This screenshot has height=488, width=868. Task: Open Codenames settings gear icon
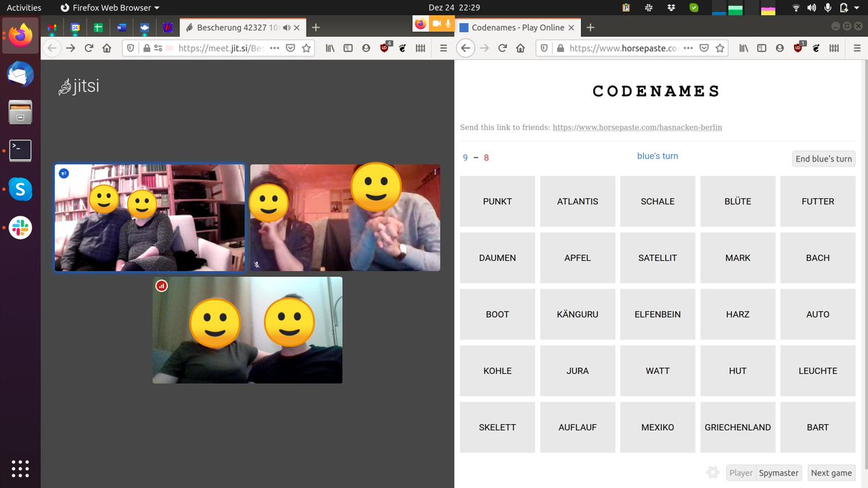(712, 473)
